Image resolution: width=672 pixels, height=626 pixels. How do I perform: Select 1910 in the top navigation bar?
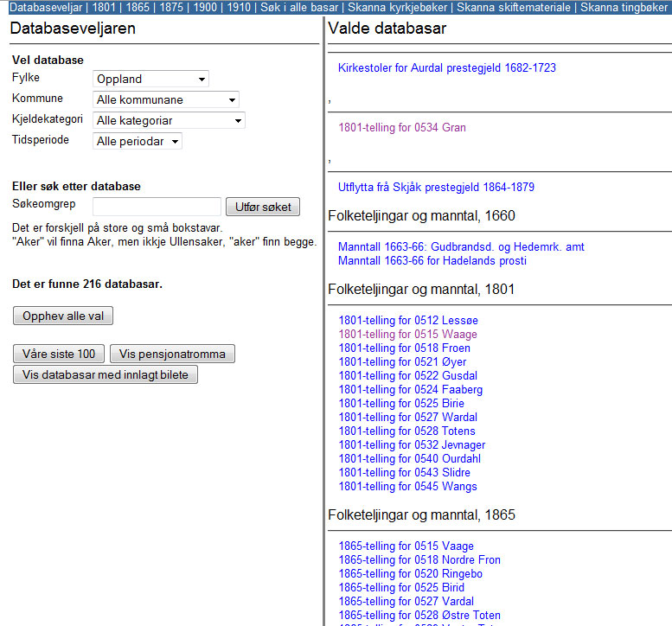[x=239, y=7]
